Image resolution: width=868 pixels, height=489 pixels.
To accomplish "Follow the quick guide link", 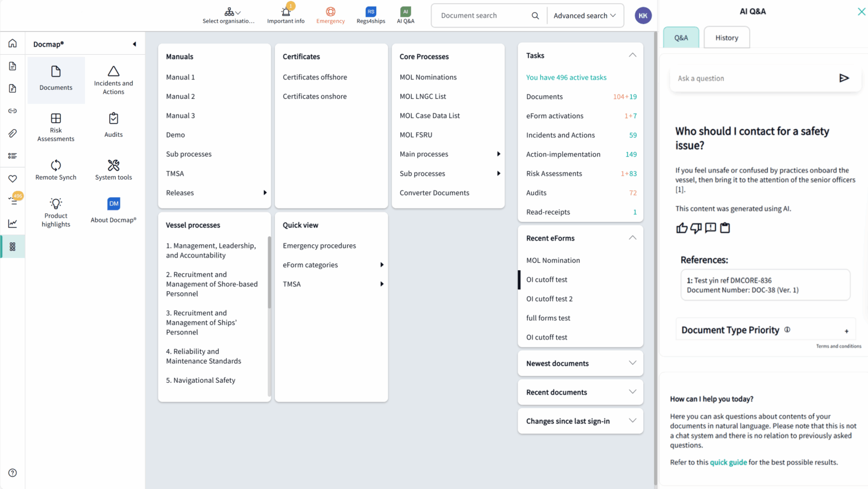I will 728,462.
